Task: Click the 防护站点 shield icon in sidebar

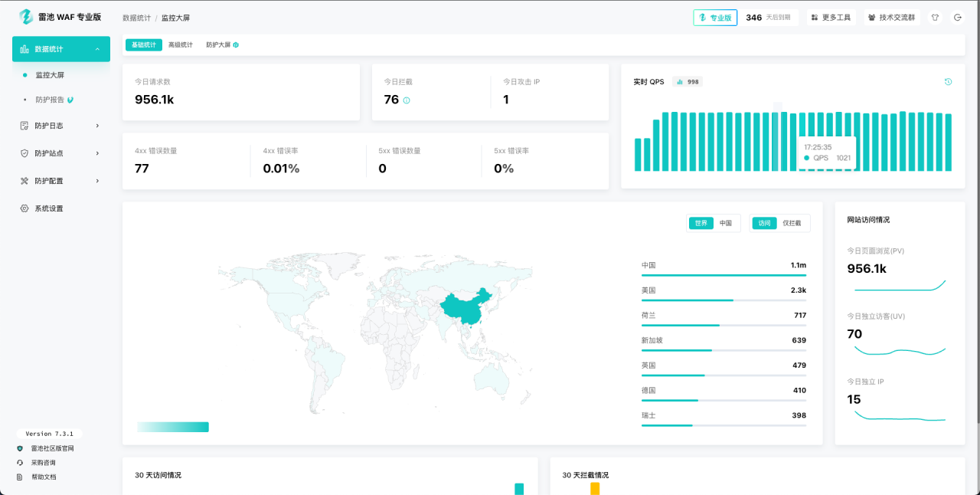Action: click(24, 153)
